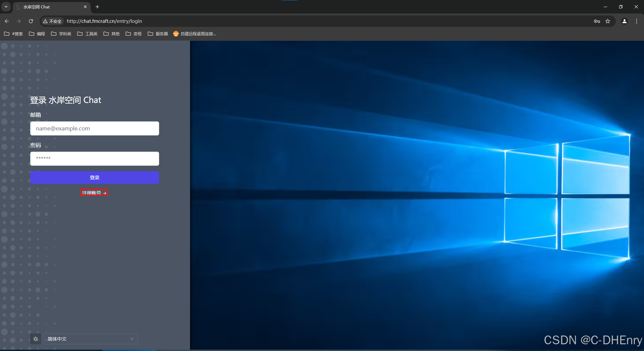Open the 学科类 bookmarks folder
Image resolution: width=644 pixels, height=351 pixels.
[x=61, y=34]
